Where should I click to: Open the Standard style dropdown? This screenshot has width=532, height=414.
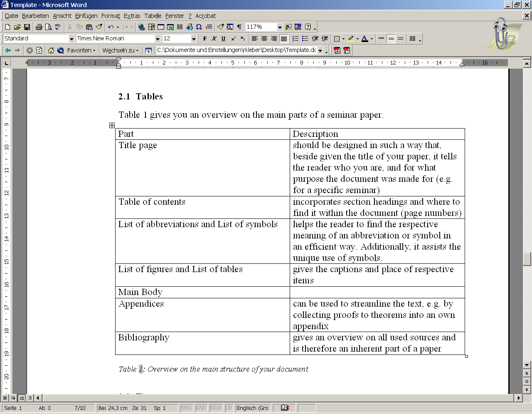[71, 39]
